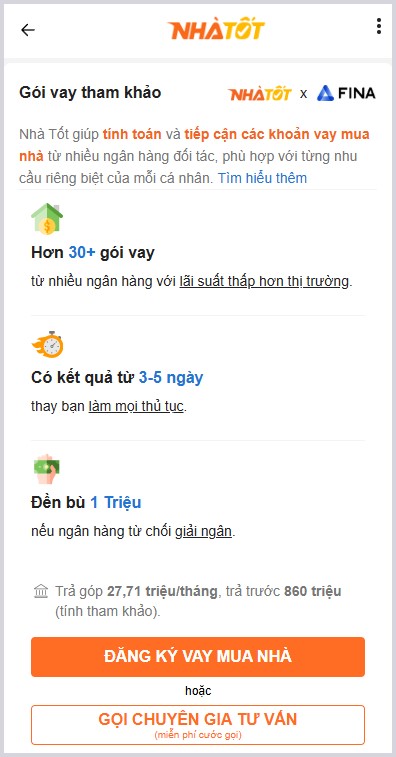Viewport: 396px width, 757px height.
Task: Click ĐĂNG KÝ VAY MUA NHÀ button
Action: [198, 657]
